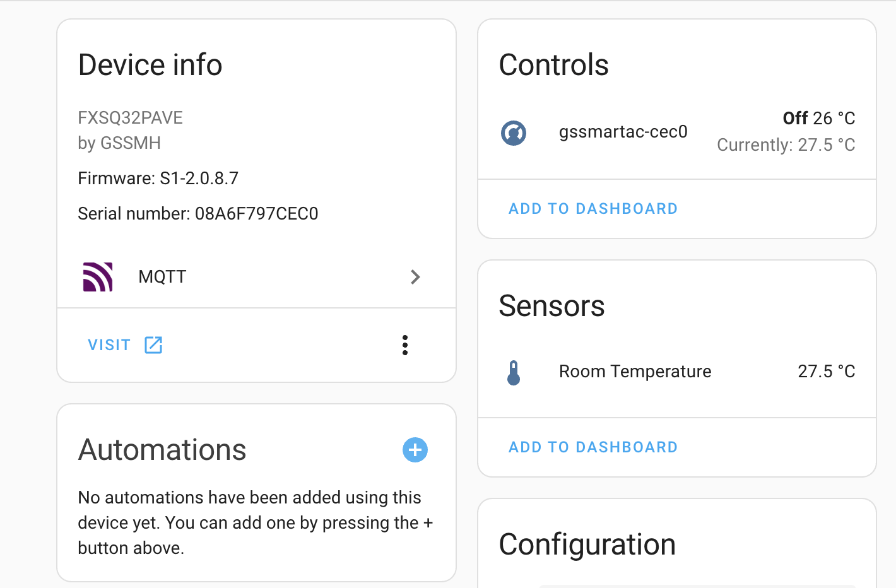The width and height of the screenshot is (896, 588).
Task: Select the Currently 27.5 °C reading
Action: [x=786, y=144]
